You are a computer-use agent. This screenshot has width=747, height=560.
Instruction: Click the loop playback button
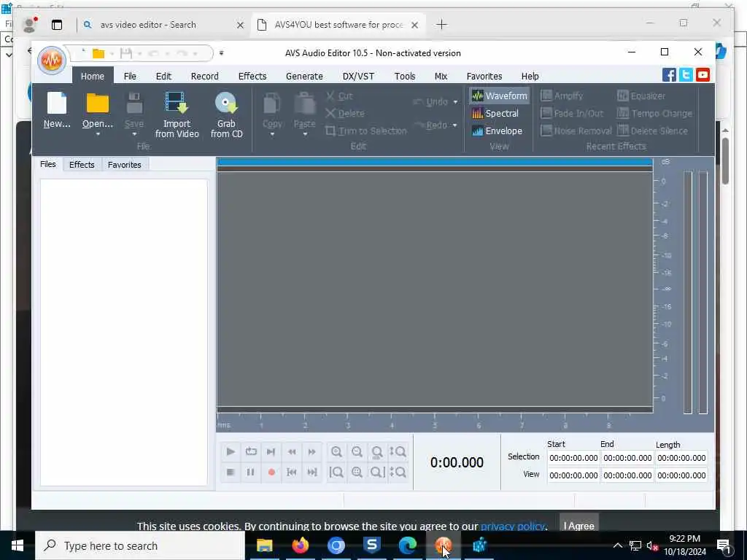pos(251,451)
